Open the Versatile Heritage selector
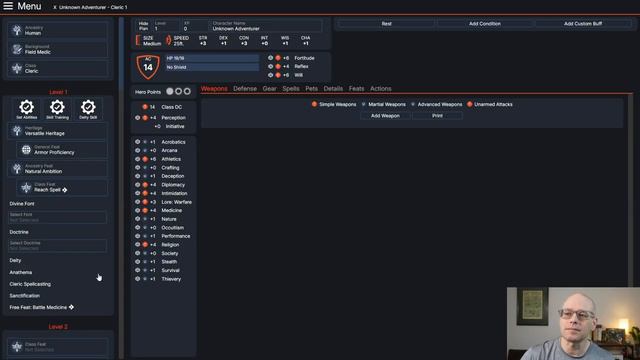The image size is (640, 360). pyautogui.click(x=58, y=131)
